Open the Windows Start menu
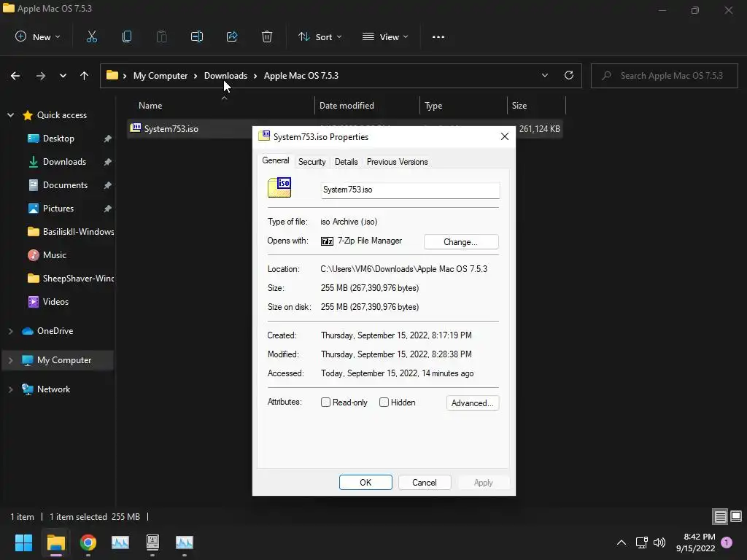The height and width of the screenshot is (560, 747). coord(23,542)
